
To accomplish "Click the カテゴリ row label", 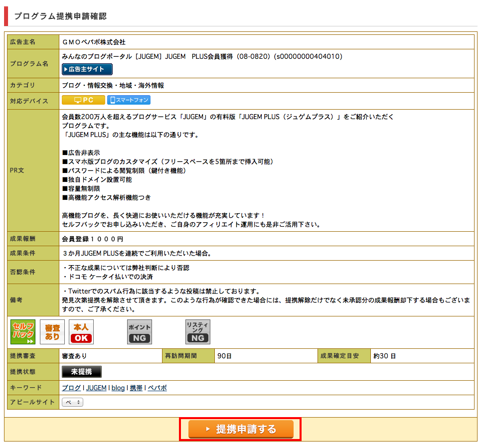I will (x=22, y=86).
